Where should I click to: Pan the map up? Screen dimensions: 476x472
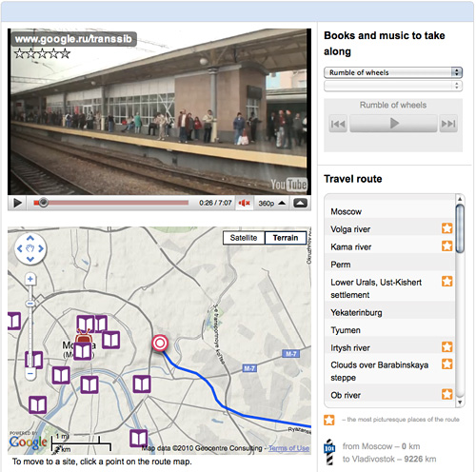pyautogui.click(x=30, y=238)
